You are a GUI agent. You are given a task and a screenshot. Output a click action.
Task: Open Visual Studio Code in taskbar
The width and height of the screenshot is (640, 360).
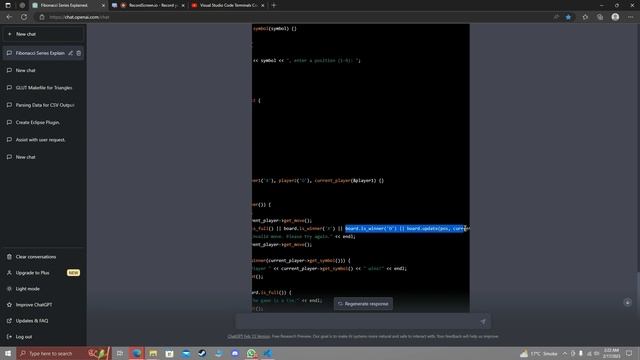(267, 353)
